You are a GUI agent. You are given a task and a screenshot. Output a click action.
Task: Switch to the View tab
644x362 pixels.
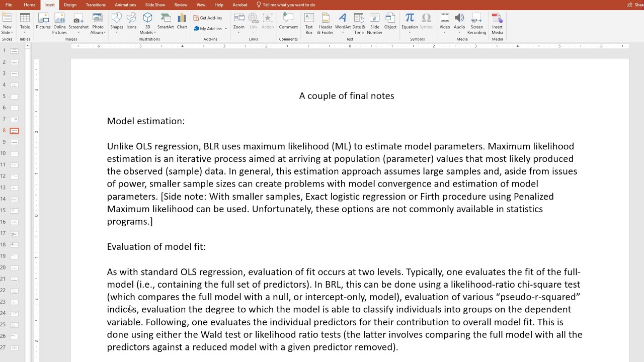click(x=201, y=5)
